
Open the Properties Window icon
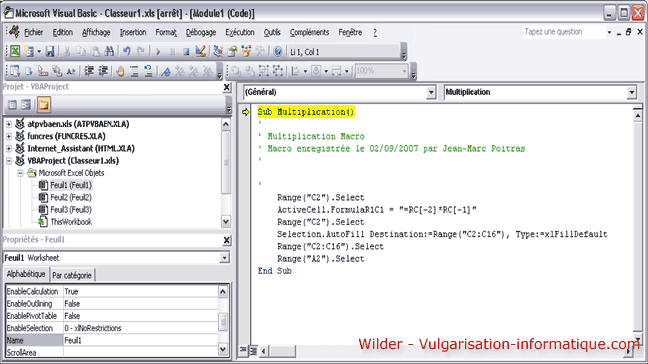(x=232, y=51)
